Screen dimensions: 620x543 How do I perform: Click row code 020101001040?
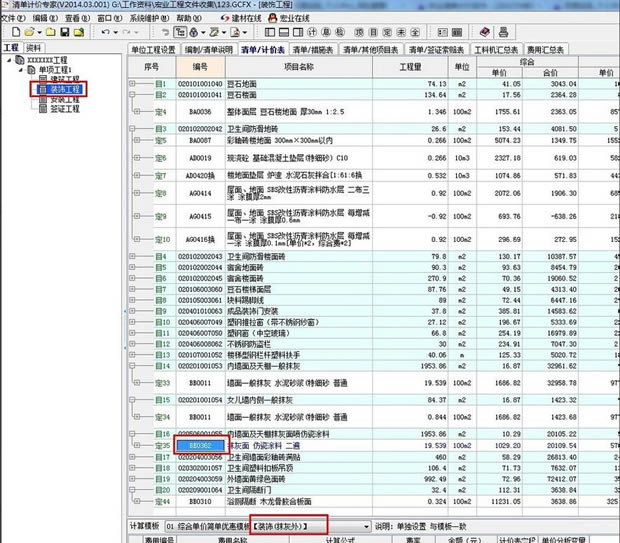[x=200, y=84]
